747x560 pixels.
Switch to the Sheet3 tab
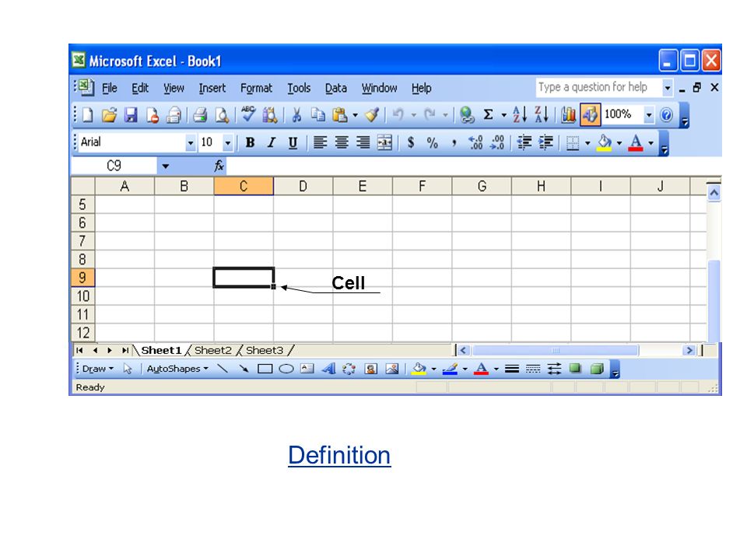(265, 351)
